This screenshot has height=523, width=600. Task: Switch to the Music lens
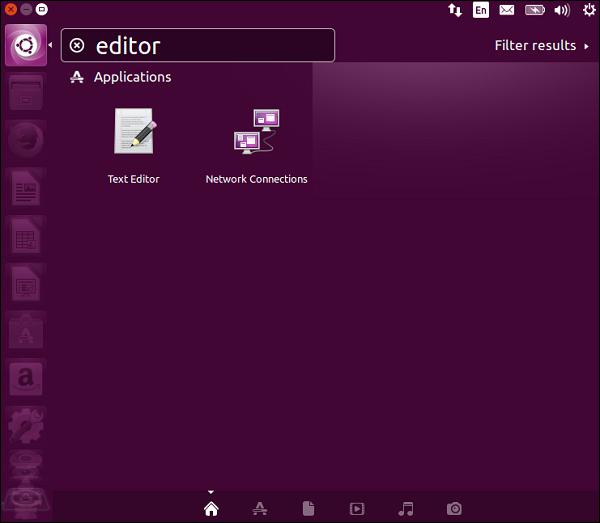tap(406, 509)
